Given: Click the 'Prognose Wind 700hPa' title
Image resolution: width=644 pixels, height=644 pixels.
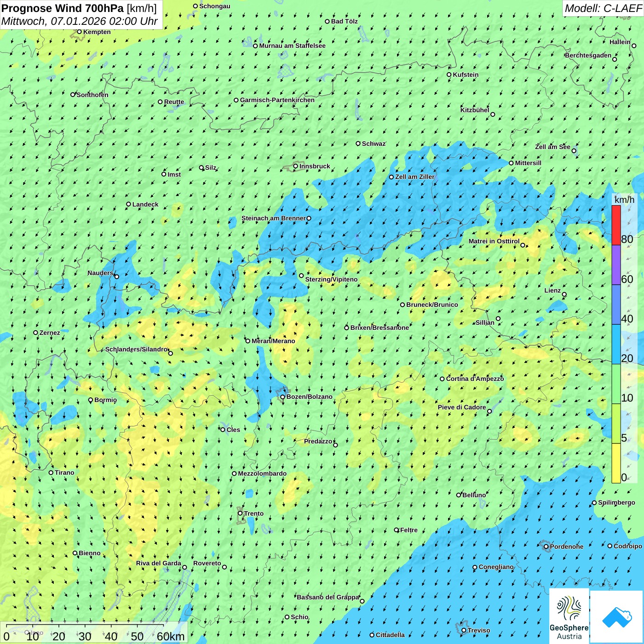Looking at the screenshot, I should [63, 8].
